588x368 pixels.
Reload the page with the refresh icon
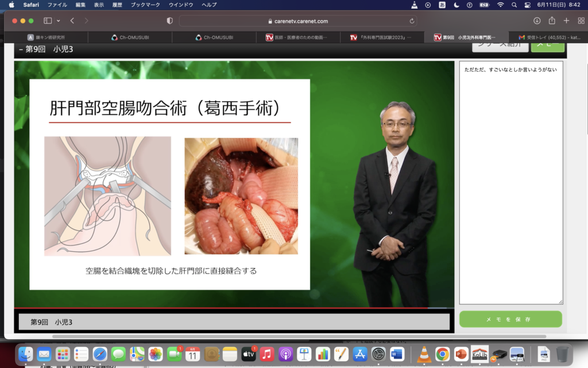coord(412,21)
